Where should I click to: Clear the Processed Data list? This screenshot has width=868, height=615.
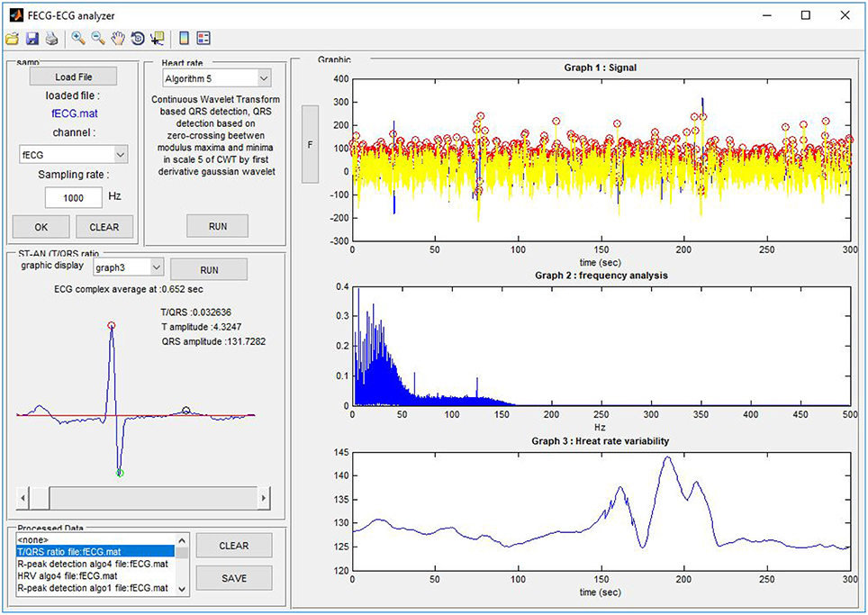click(234, 546)
